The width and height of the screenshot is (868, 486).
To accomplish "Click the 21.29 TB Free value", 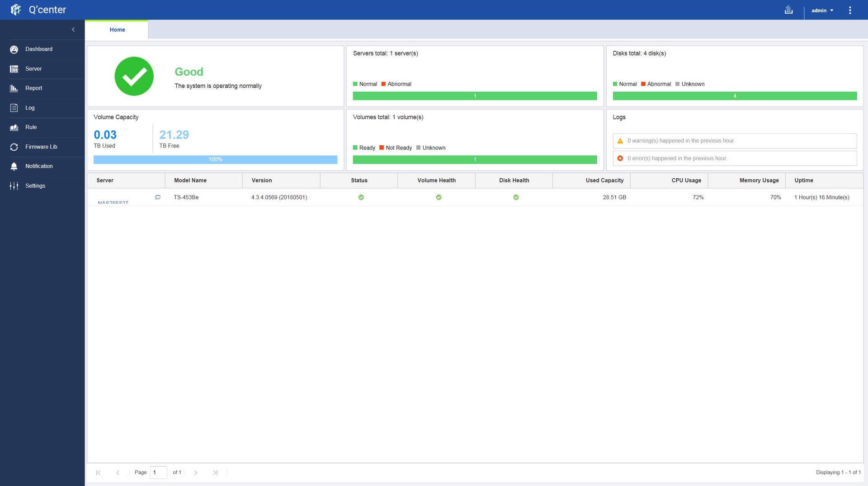I will click(174, 135).
